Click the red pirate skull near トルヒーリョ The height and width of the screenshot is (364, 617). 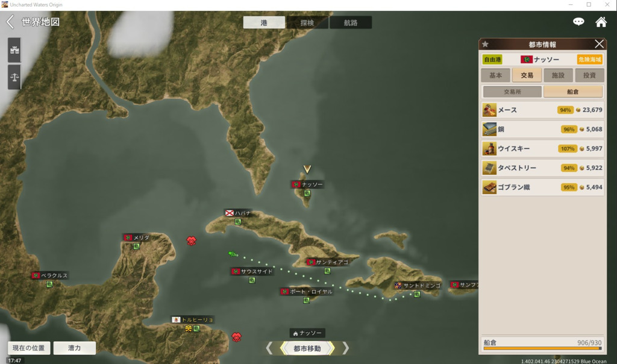click(236, 337)
